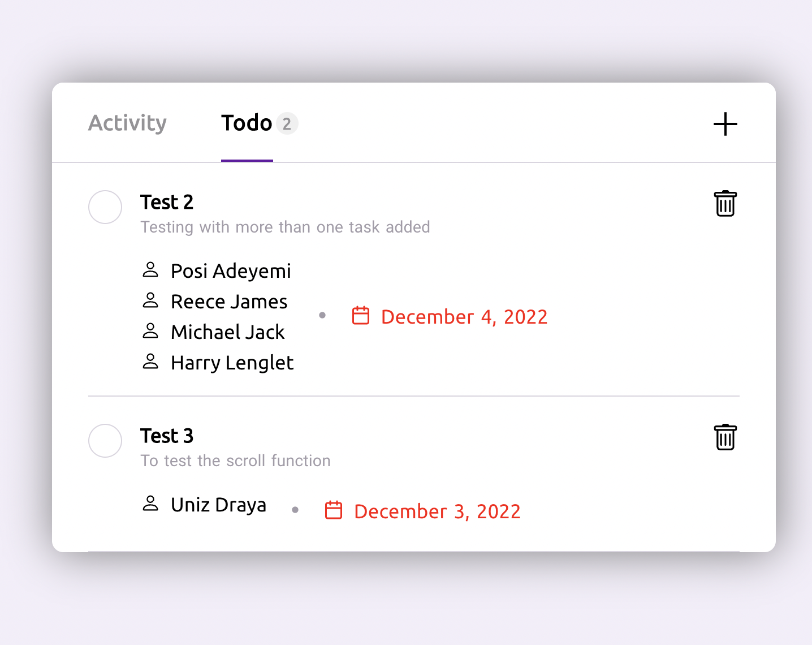Click the person icon next to Reece James
812x645 pixels.
pos(150,300)
